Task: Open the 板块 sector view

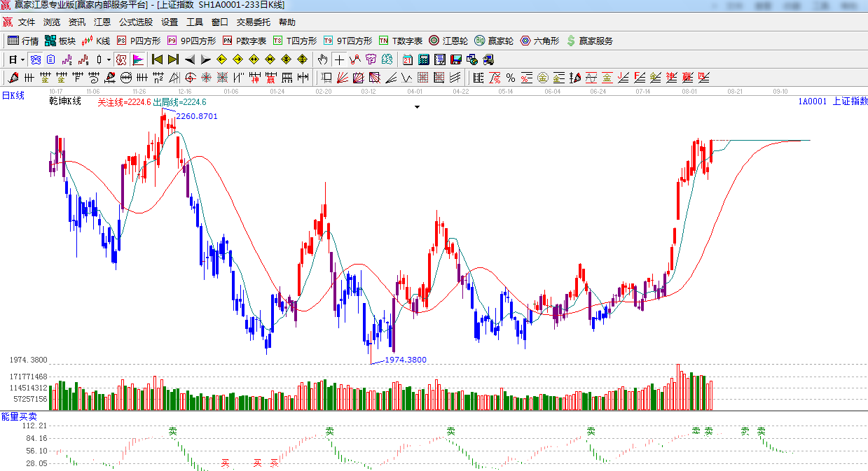Action: tap(61, 41)
